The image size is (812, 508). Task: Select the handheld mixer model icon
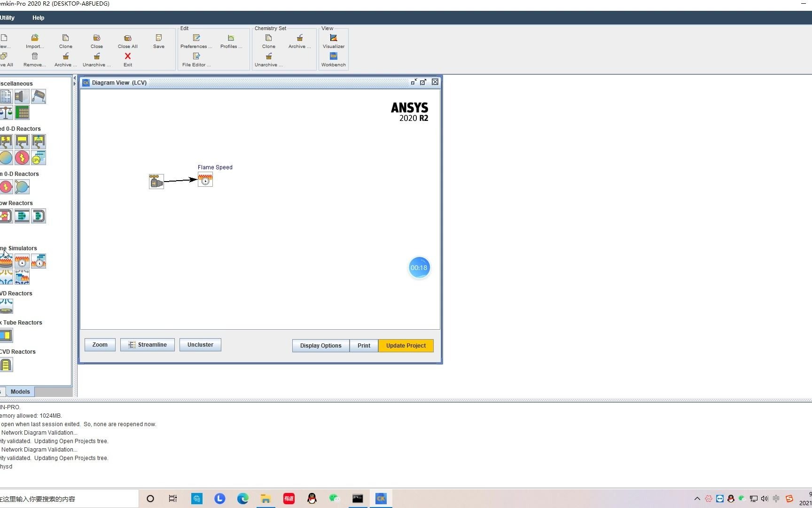point(39,97)
